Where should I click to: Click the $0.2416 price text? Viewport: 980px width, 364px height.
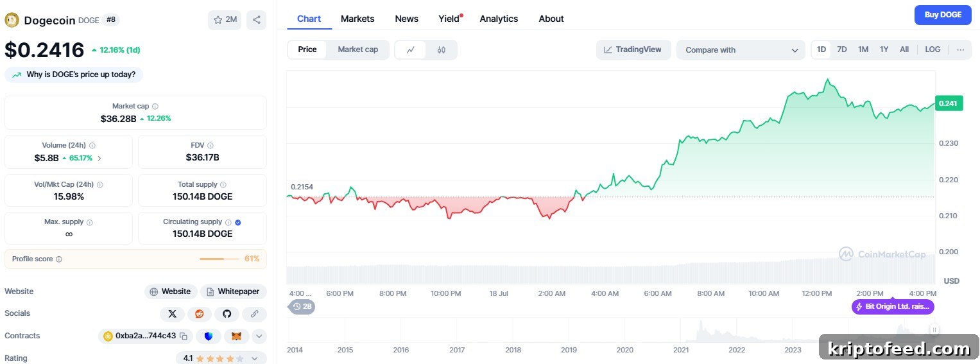click(44, 50)
